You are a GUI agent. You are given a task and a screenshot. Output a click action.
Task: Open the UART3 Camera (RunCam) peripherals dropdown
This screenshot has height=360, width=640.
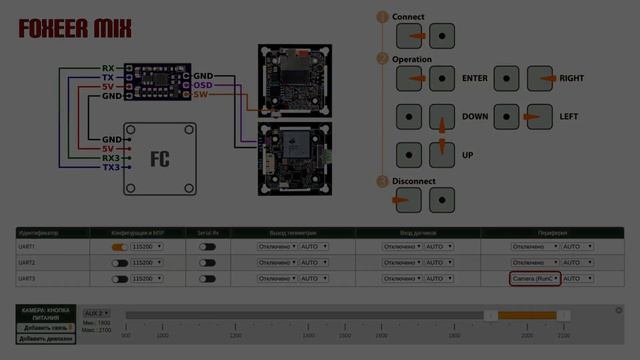[535, 278]
